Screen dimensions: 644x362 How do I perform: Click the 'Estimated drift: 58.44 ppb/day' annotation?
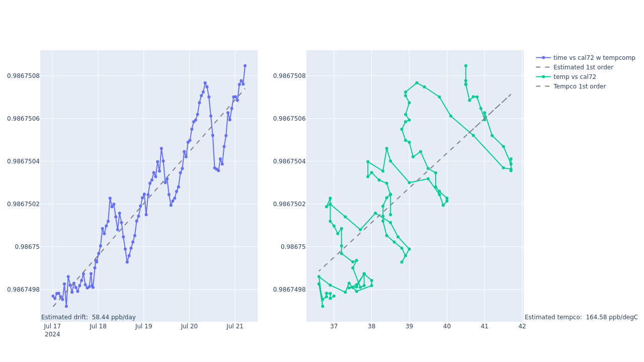(89, 317)
